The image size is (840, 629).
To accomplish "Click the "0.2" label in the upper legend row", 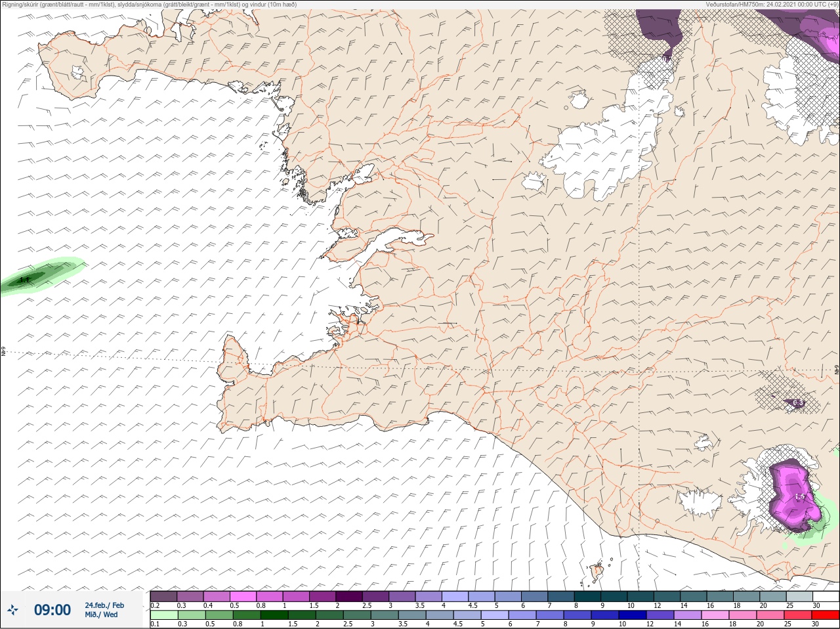I will pyautogui.click(x=155, y=605).
